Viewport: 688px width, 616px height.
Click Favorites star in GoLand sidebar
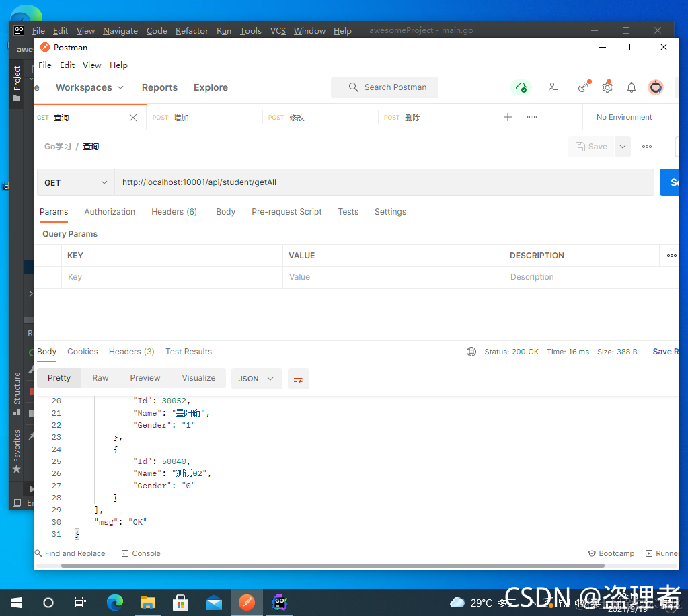(x=17, y=469)
